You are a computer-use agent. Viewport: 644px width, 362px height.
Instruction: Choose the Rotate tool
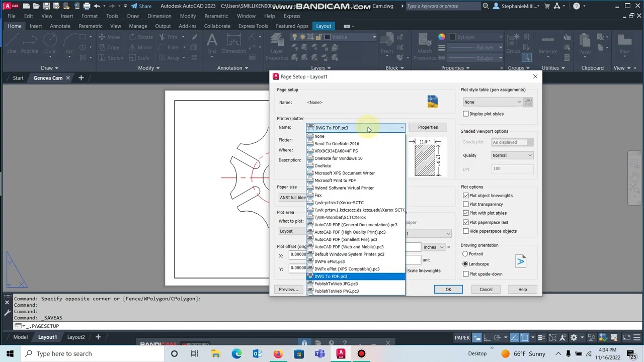pos(141,37)
